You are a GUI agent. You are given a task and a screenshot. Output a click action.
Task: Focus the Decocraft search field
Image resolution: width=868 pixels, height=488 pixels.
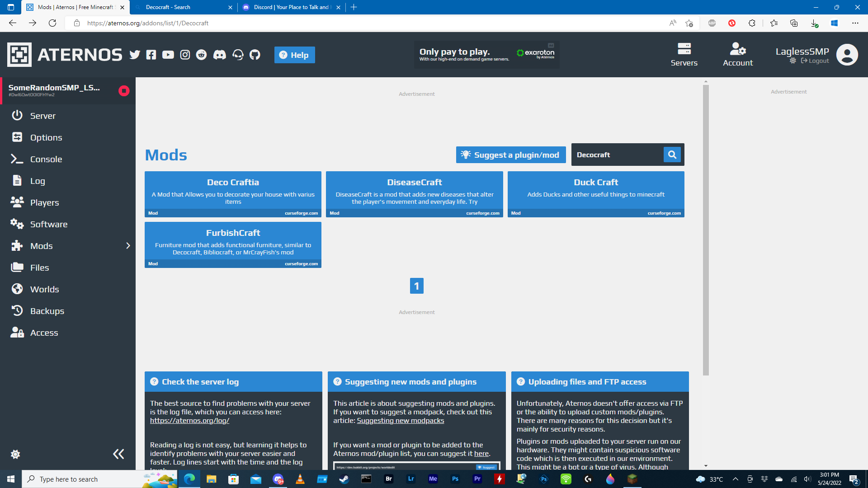(617, 155)
